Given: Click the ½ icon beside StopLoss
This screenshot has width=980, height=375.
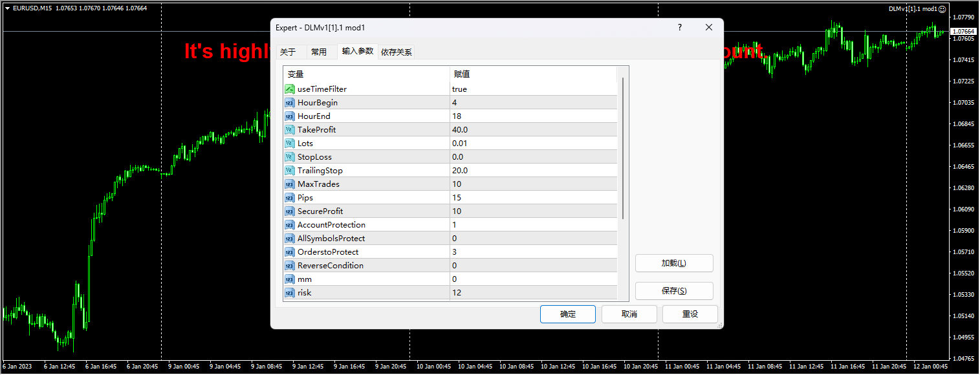Looking at the screenshot, I should tap(289, 156).
